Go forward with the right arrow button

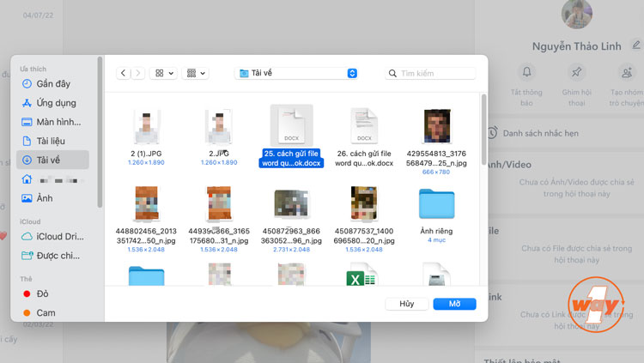tap(138, 73)
